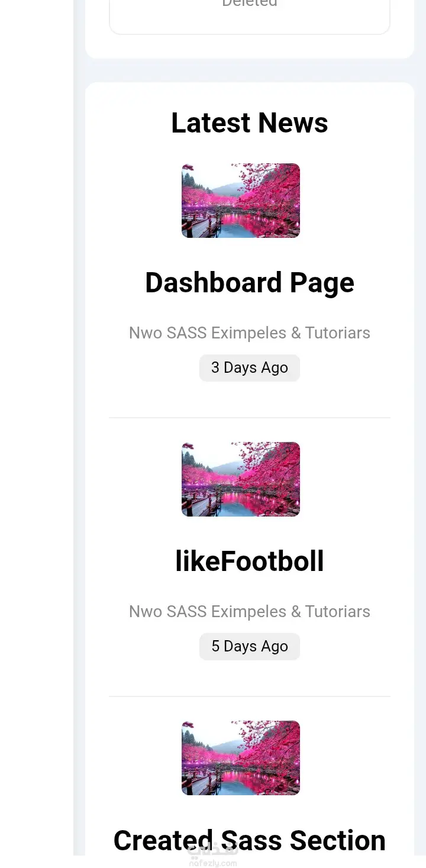Click the 3 Days Ago badge
This screenshot has height=868, width=426.
250,368
